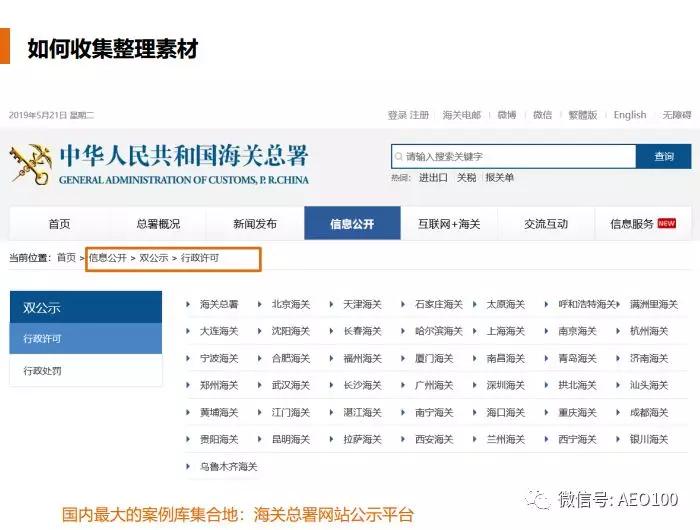Open the 北京海关 link
Viewport: 700px width, 530px height.
291,304
